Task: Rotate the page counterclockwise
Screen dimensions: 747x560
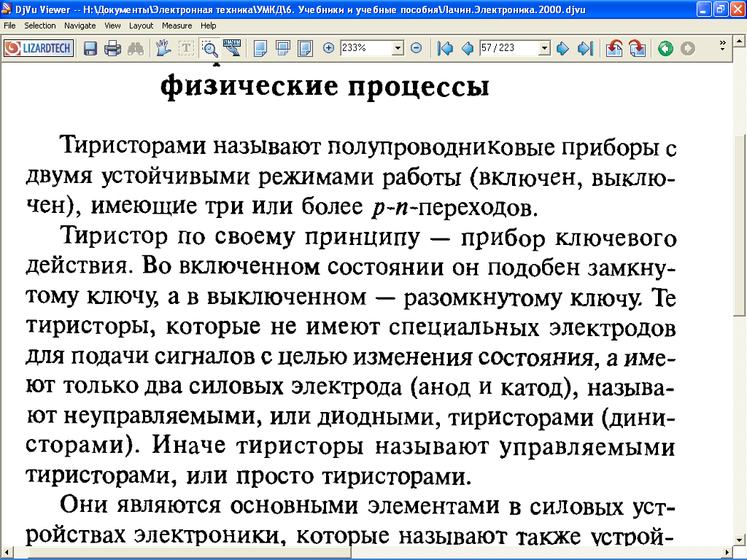Action: (x=614, y=48)
